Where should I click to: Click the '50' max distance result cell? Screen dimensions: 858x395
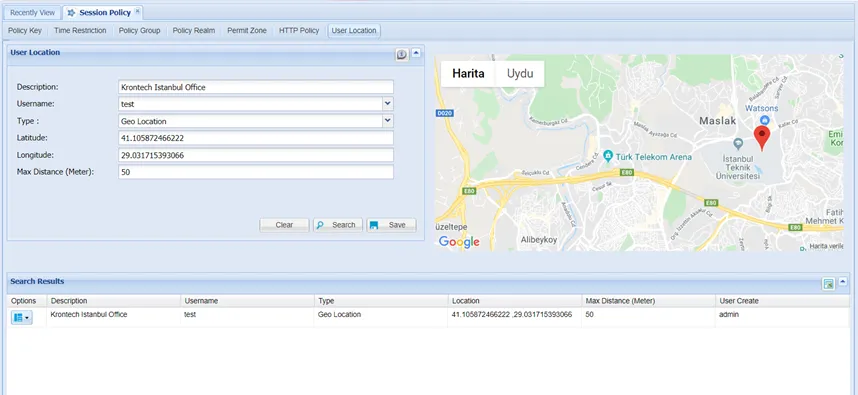click(x=648, y=317)
